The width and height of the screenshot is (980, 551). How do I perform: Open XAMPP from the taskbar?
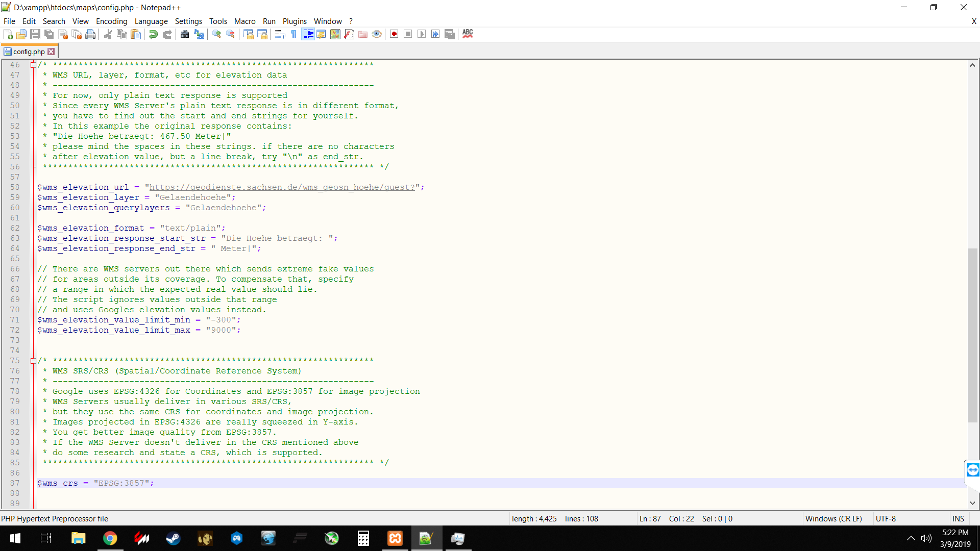(395, 538)
